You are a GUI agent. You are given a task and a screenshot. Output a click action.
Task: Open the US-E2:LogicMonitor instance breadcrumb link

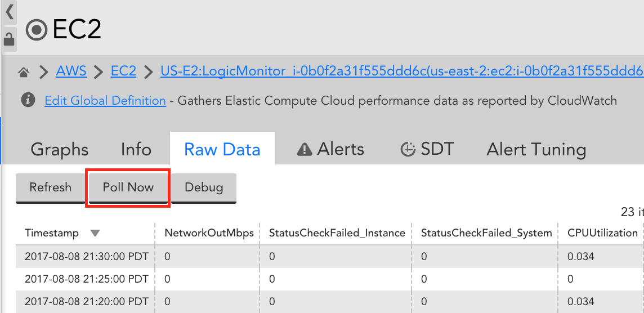(402, 71)
